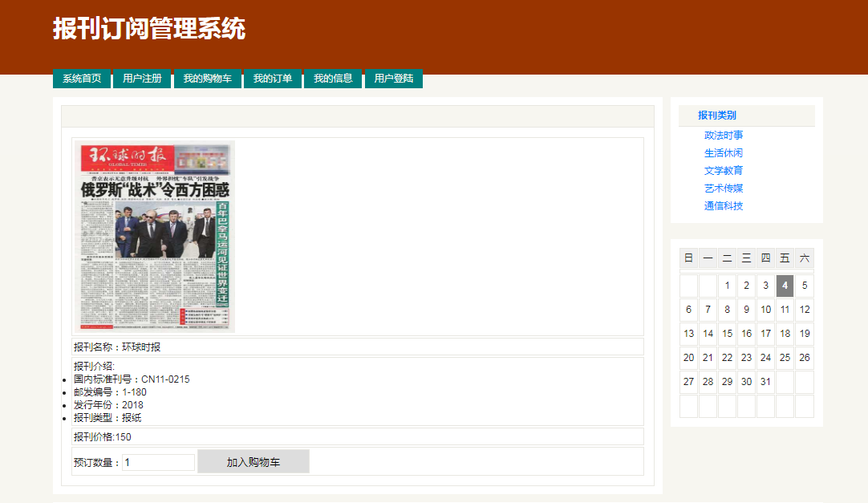Select highlighted day 4 in calendar
The width and height of the screenshot is (868, 503).
pyautogui.click(x=785, y=286)
